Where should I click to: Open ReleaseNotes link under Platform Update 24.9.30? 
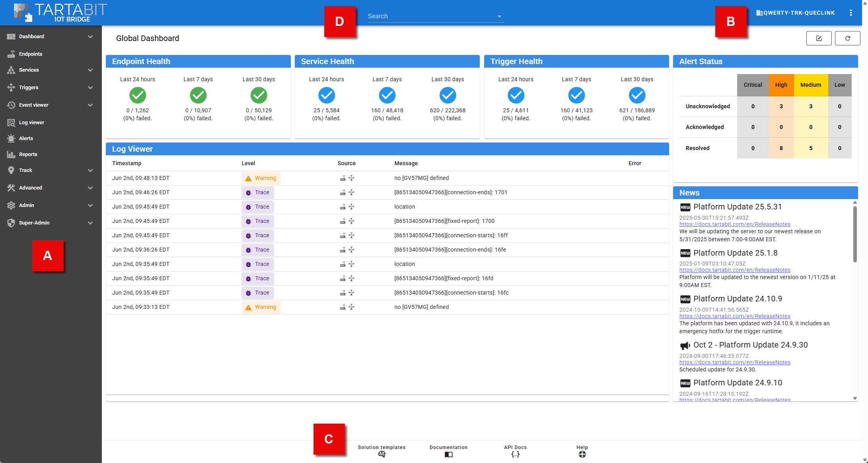point(735,362)
